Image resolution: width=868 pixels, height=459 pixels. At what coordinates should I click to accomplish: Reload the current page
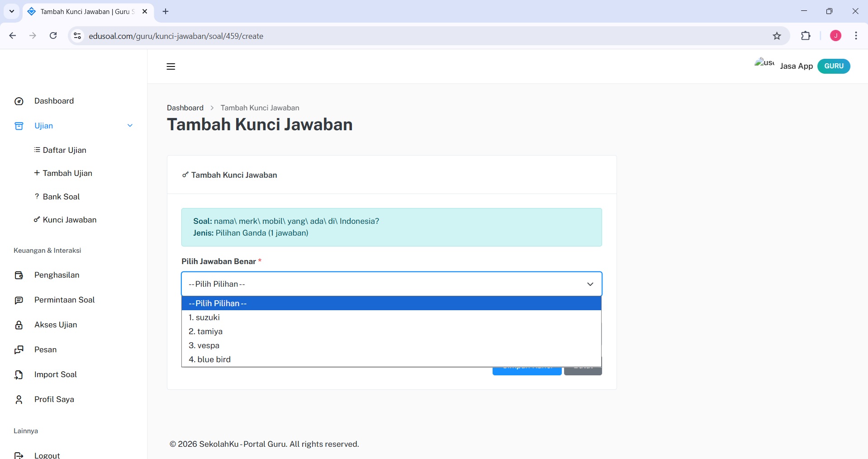coord(53,36)
